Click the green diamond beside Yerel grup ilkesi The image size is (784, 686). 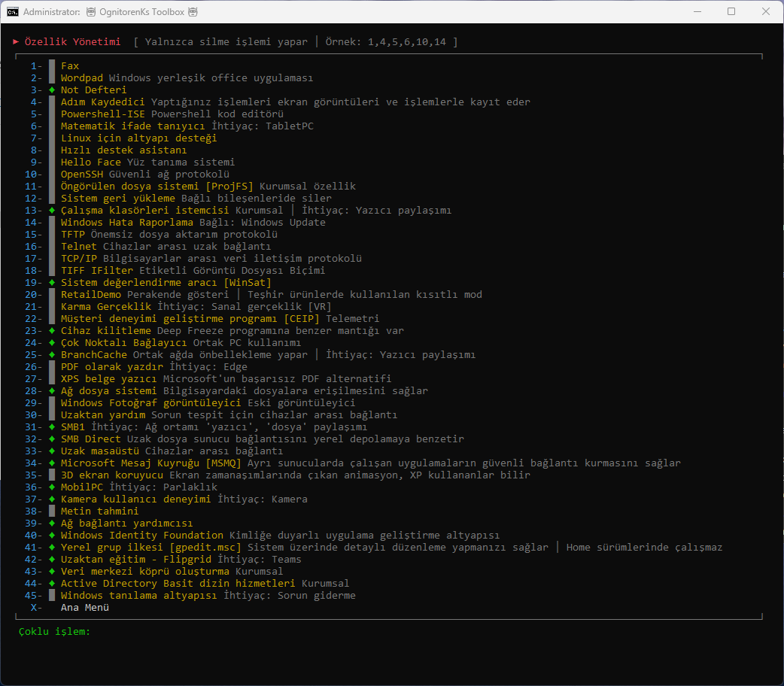click(52, 548)
